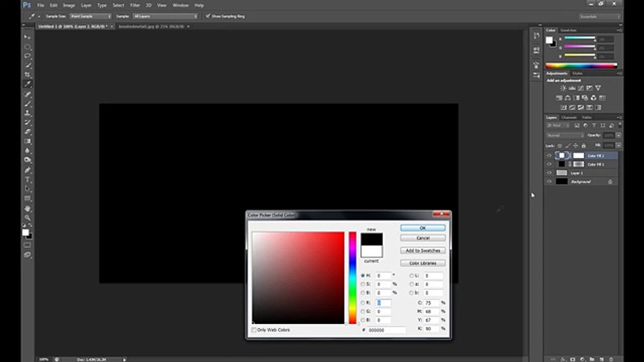Switch to the Channels tab

coord(569,118)
